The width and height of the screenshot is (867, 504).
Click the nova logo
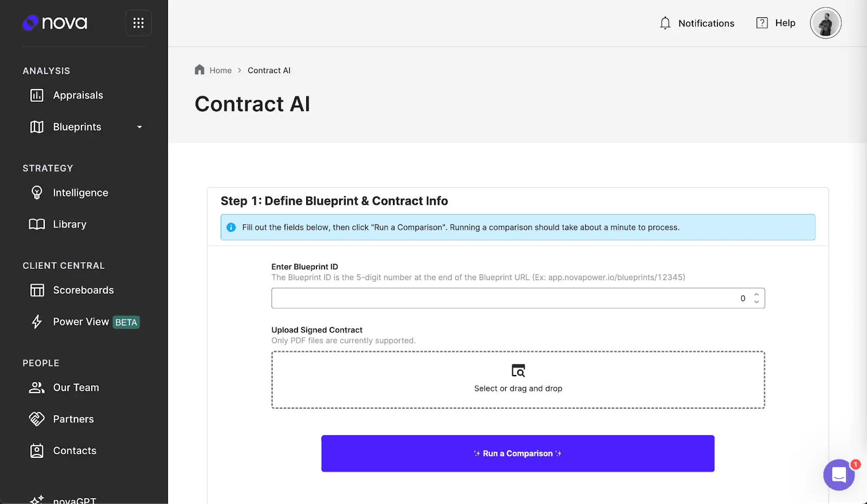tap(55, 23)
